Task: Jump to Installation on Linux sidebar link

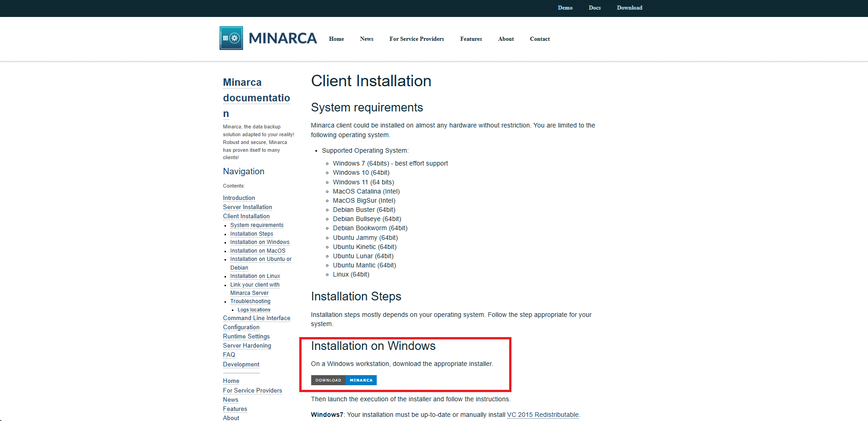Action: 255,276
